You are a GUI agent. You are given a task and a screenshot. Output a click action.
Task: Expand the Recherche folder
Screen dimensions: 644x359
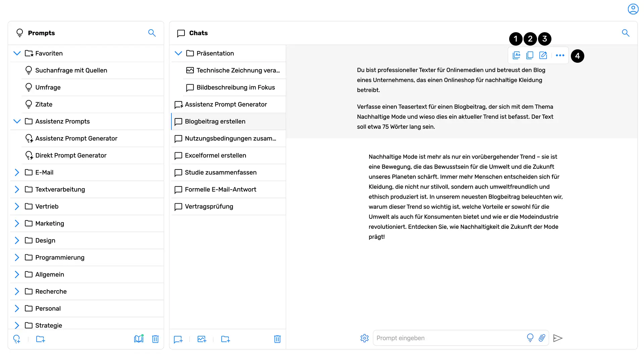[17, 291]
